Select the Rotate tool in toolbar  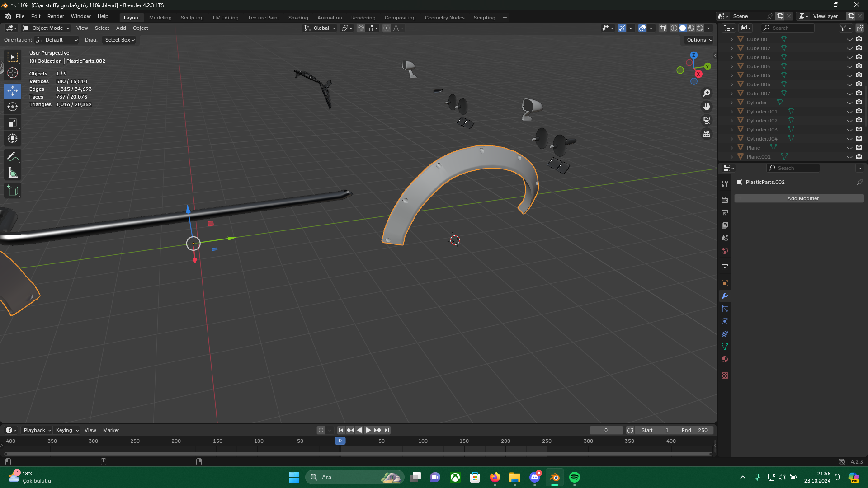(13, 107)
